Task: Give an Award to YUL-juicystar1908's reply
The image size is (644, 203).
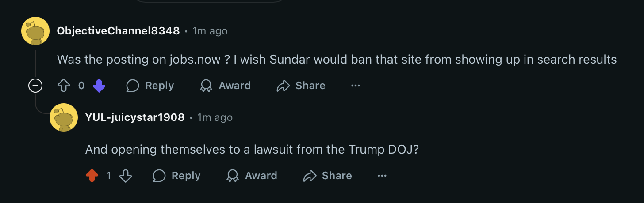Action: click(x=252, y=176)
